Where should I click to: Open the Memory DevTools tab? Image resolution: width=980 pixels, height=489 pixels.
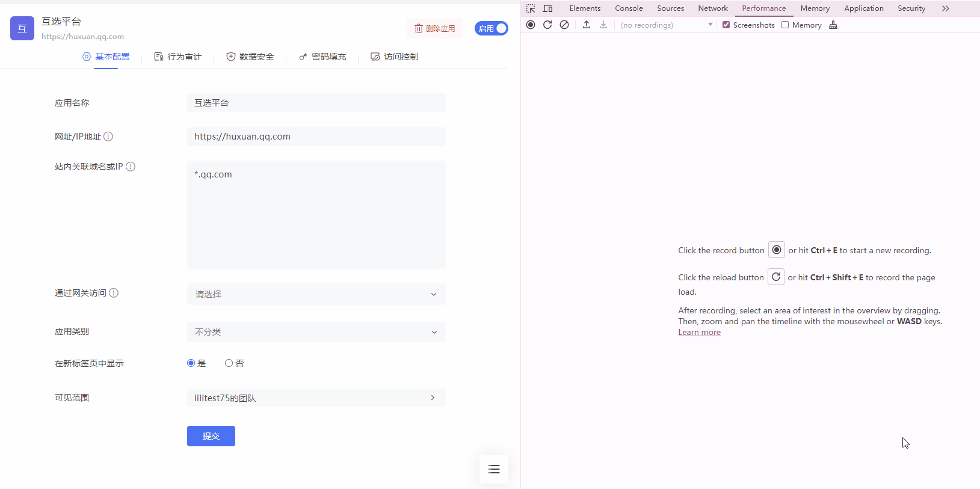[x=815, y=8]
